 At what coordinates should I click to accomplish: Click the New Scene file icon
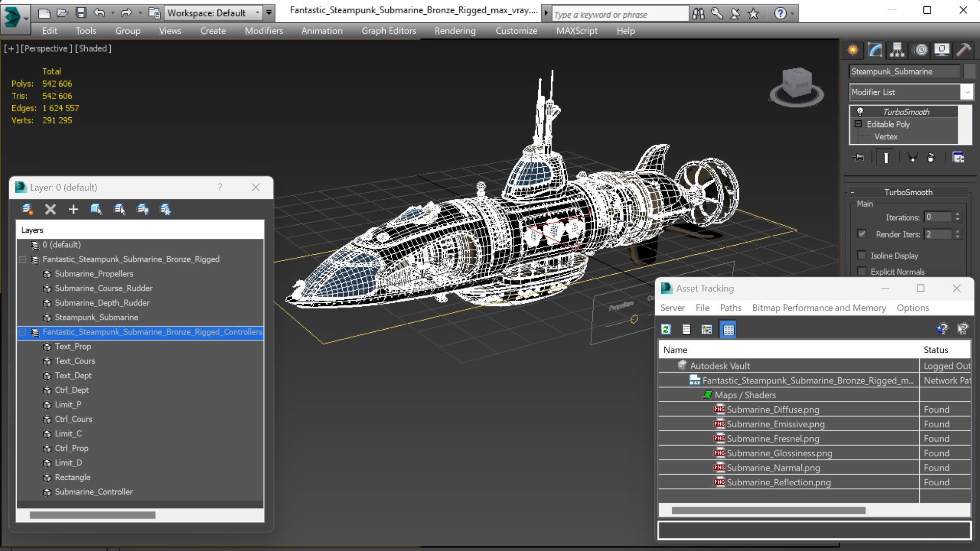pos(44,13)
